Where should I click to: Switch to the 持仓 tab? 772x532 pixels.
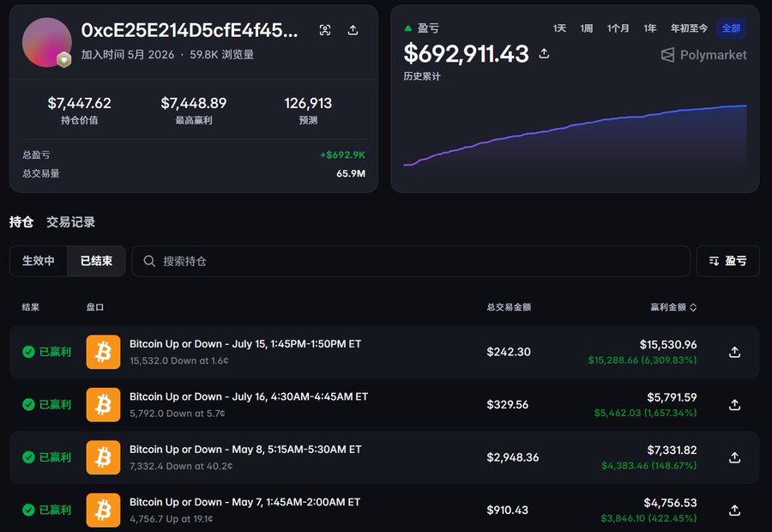click(x=21, y=222)
